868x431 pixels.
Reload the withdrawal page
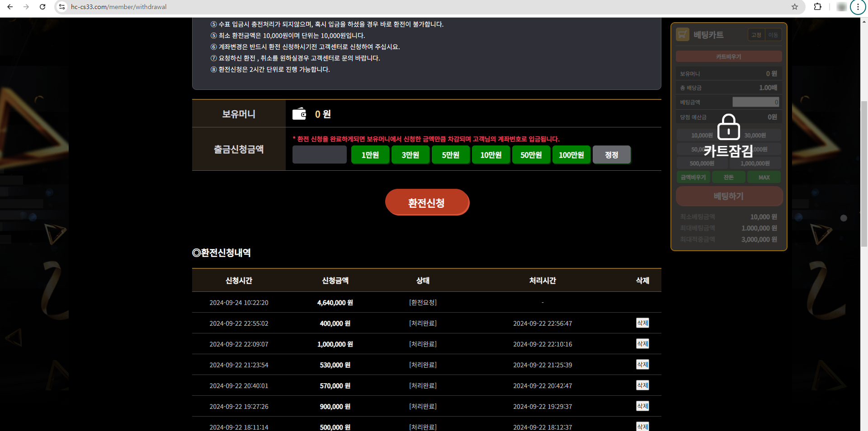pos(42,7)
